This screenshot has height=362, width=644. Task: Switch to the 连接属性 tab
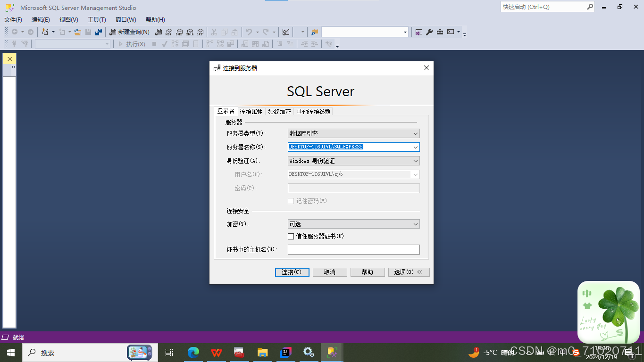(x=251, y=112)
